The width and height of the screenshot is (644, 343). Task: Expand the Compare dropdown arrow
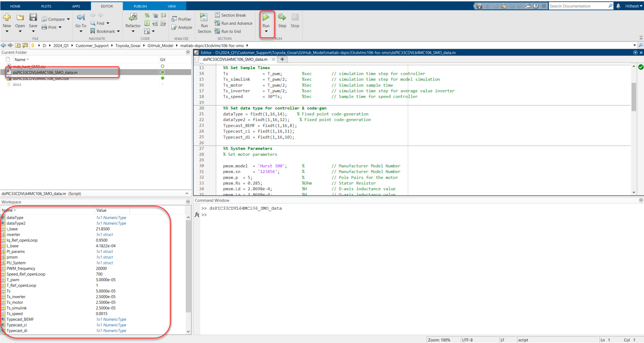pyautogui.click(x=68, y=19)
